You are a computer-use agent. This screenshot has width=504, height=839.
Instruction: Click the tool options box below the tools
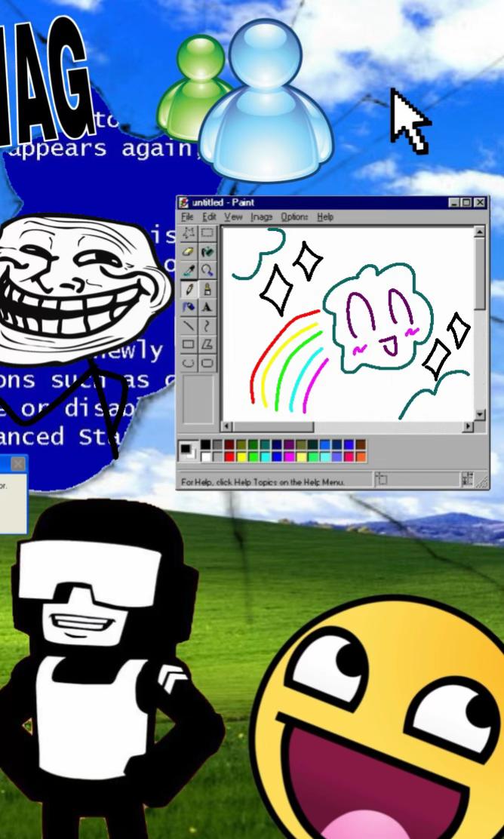[x=198, y=399]
